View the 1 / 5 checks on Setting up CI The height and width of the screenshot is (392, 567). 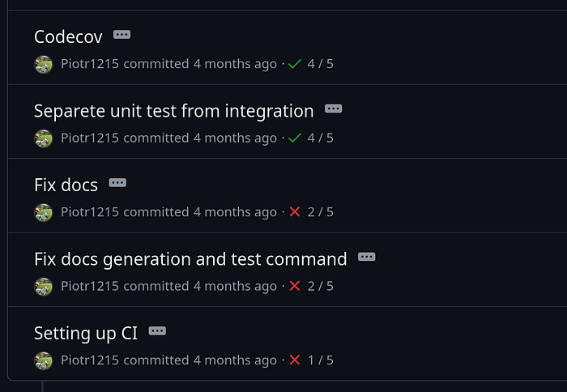(x=321, y=360)
